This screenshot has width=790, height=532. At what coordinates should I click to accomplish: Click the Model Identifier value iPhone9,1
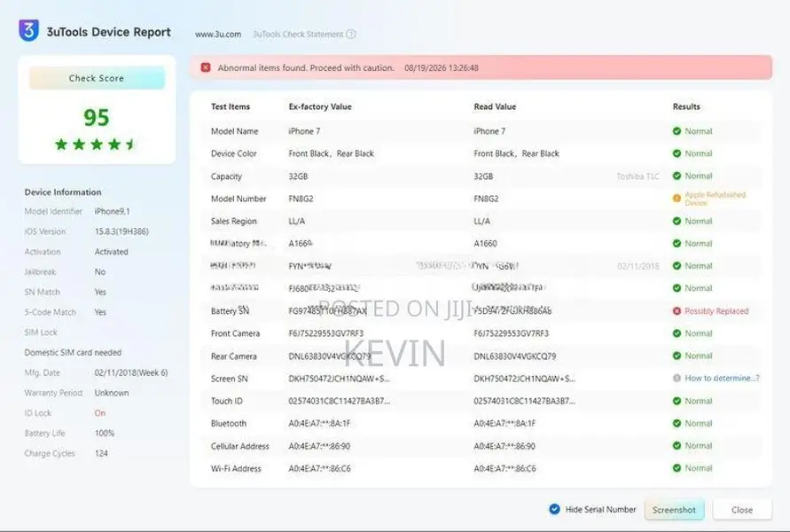pos(112,212)
